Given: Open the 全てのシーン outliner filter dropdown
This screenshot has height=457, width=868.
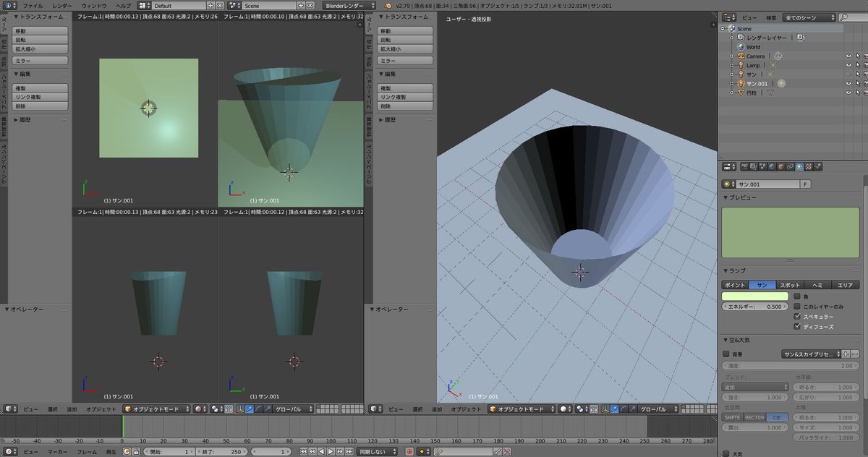Looking at the screenshot, I should (x=809, y=17).
